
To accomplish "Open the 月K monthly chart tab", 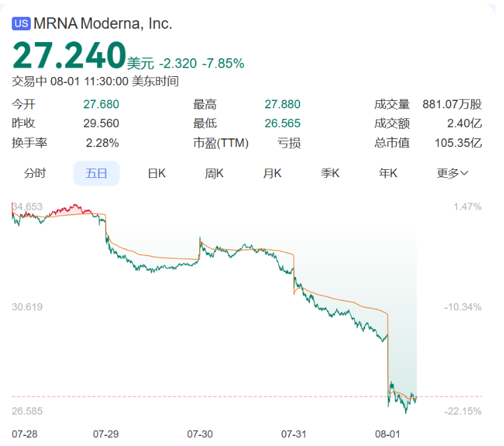I will pos(272,174).
